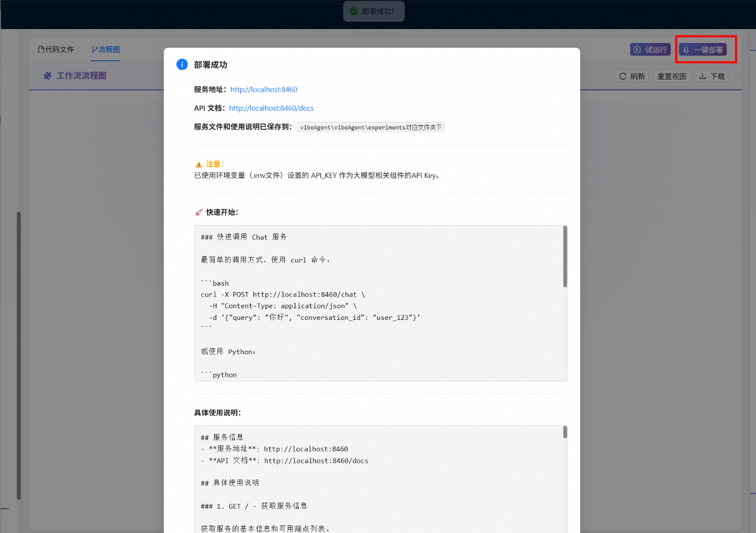Screen dimensions: 756x533
Task: Click the page scrollbar on the left edge
Action: [x=19, y=354]
